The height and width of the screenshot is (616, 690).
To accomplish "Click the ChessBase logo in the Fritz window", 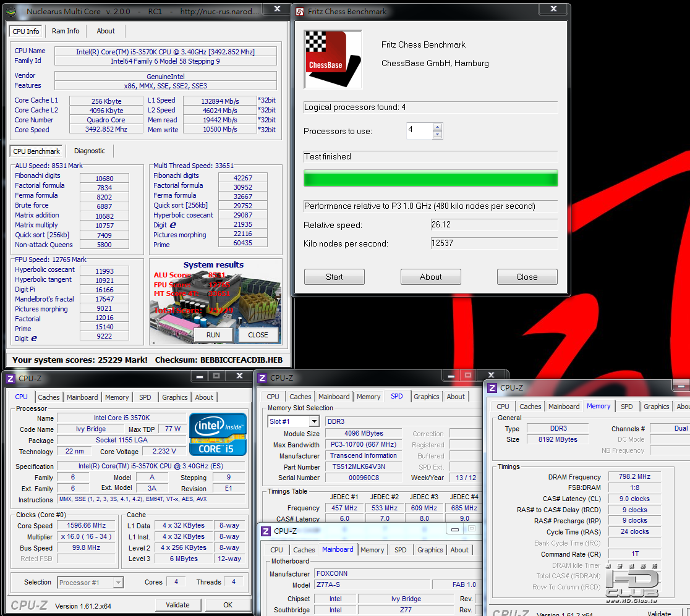I will pyautogui.click(x=333, y=59).
